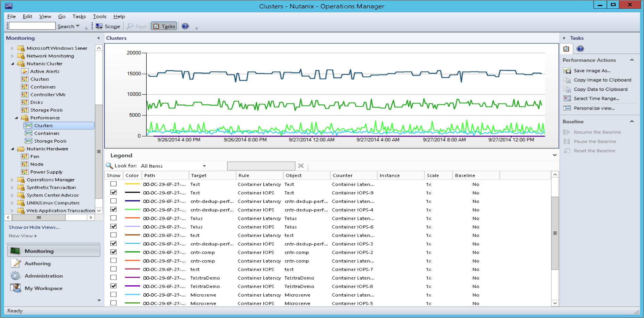Image resolution: width=644 pixels, height=318 pixels.
Task: Enable the Test Container Latency checkbox
Action: coord(114,184)
